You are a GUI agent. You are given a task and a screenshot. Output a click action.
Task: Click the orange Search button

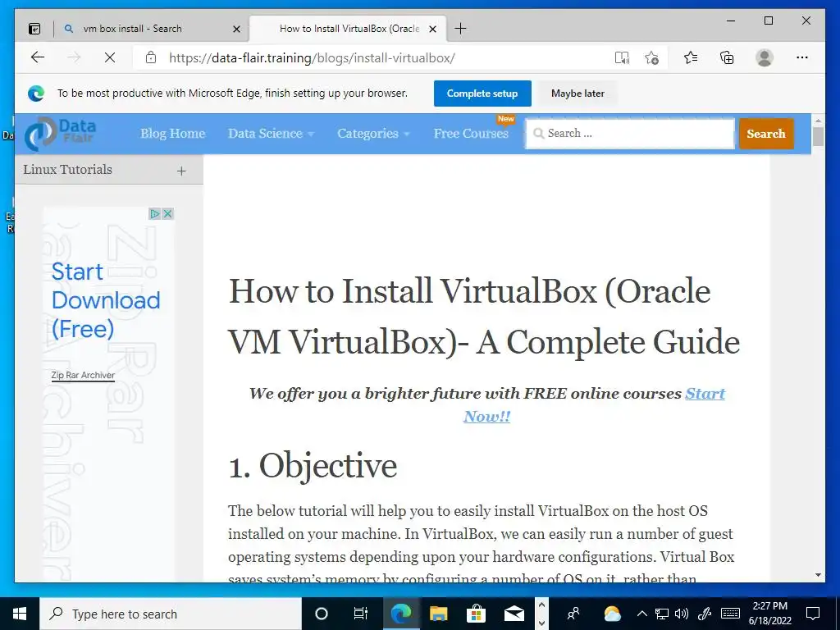(x=766, y=134)
